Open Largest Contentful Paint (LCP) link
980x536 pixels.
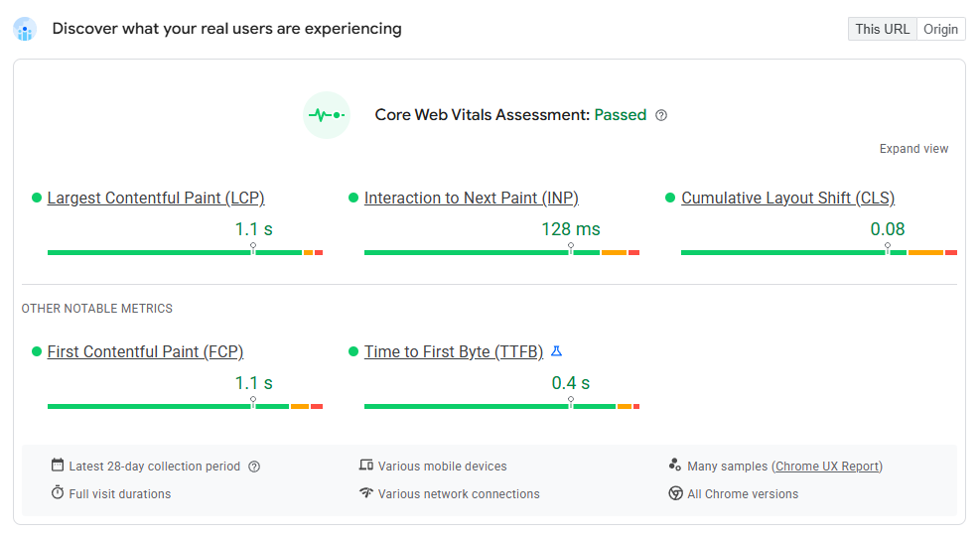pyautogui.click(x=156, y=198)
